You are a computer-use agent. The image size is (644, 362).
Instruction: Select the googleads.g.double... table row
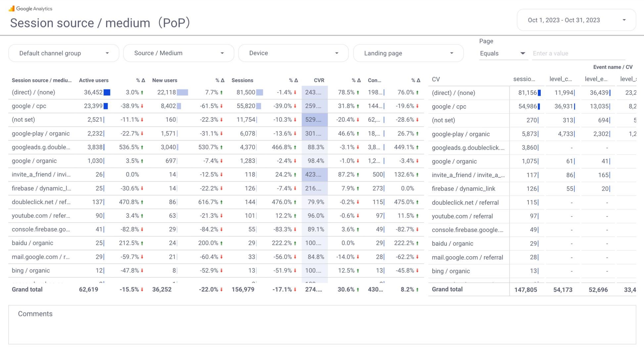pos(41,147)
